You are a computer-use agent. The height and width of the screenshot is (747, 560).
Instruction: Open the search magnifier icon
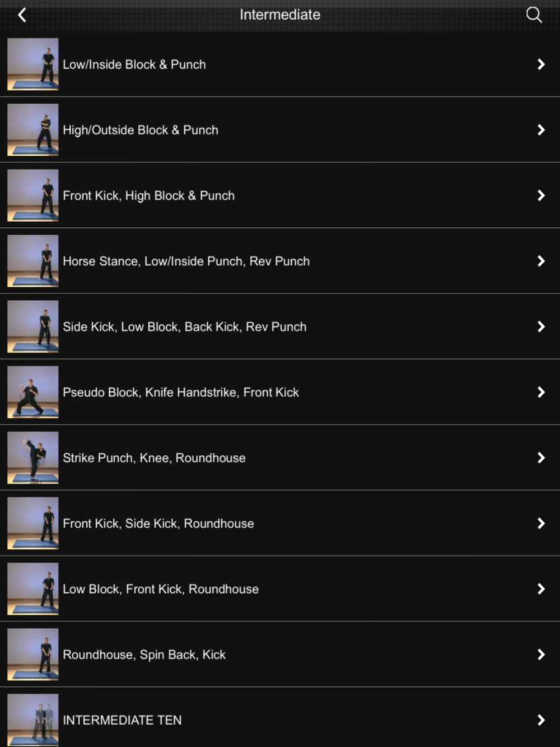coord(534,15)
